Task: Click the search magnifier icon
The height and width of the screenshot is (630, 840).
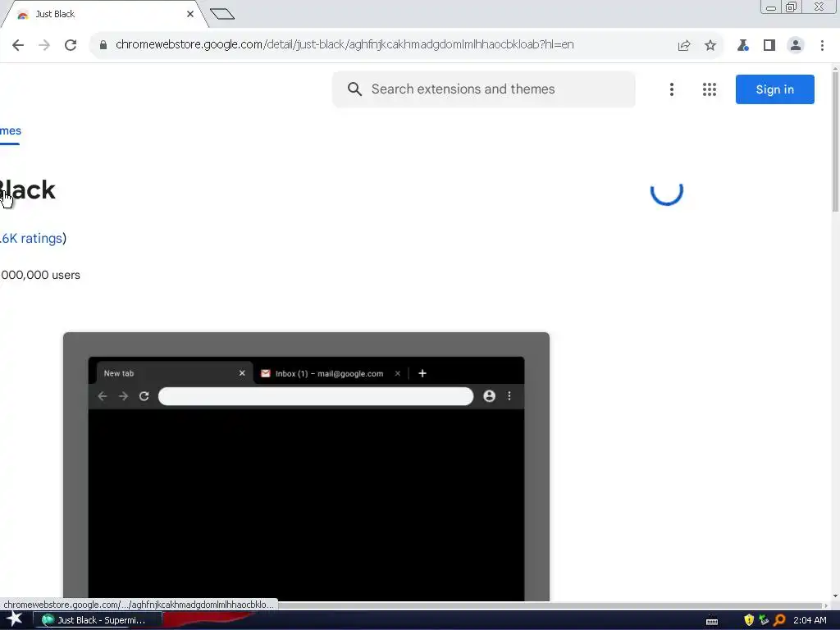Action: pos(354,89)
